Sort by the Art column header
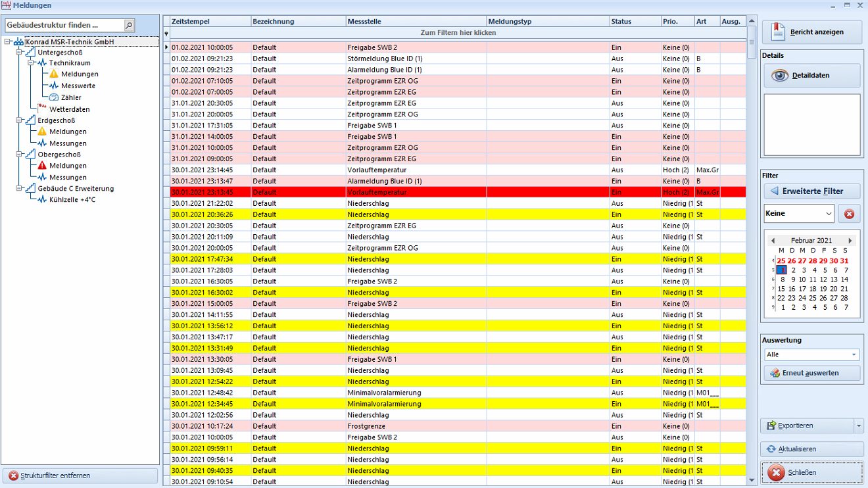 [707, 21]
